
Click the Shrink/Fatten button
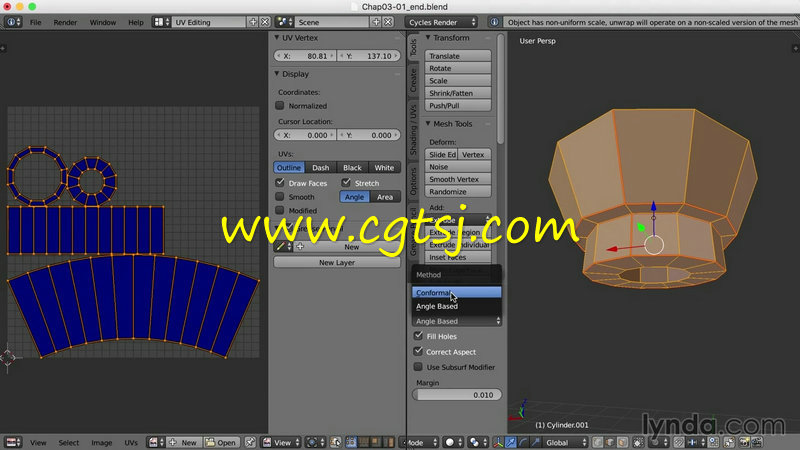(x=458, y=93)
